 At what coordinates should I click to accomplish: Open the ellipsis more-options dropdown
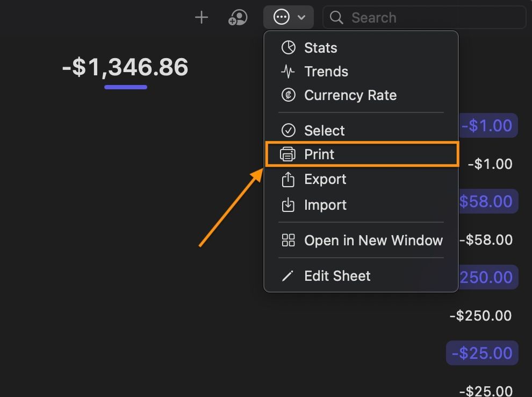click(282, 18)
